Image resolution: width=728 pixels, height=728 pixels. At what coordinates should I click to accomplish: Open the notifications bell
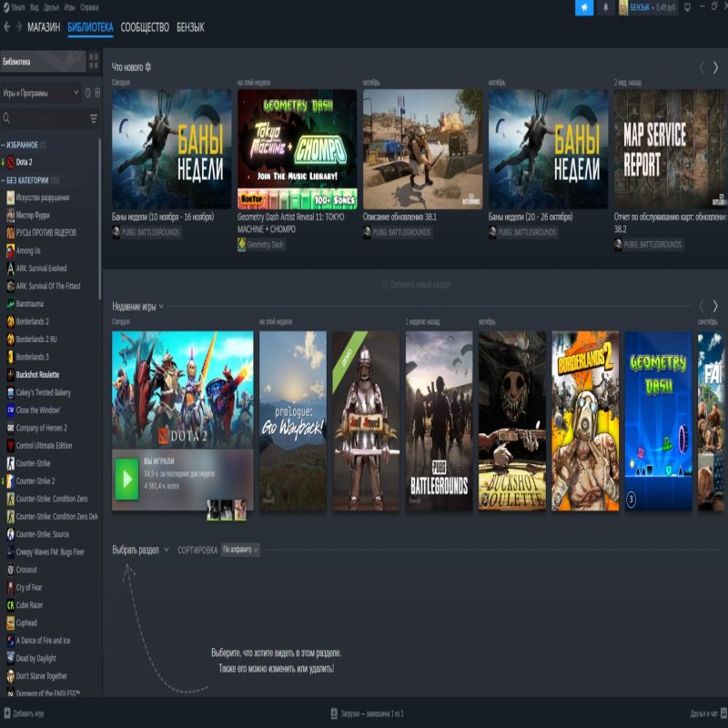(606, 8)
